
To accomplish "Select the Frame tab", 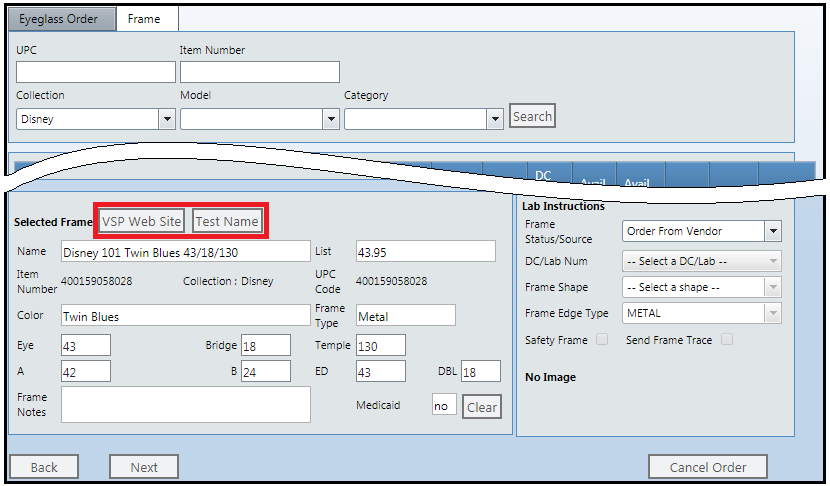I will click(146, 19).
